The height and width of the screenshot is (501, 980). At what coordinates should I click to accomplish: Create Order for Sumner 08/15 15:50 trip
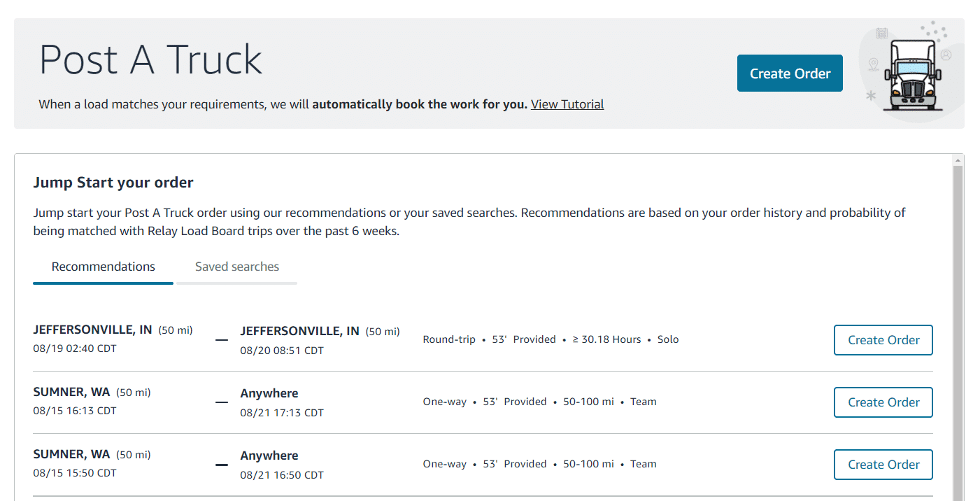tap(883, 465)
